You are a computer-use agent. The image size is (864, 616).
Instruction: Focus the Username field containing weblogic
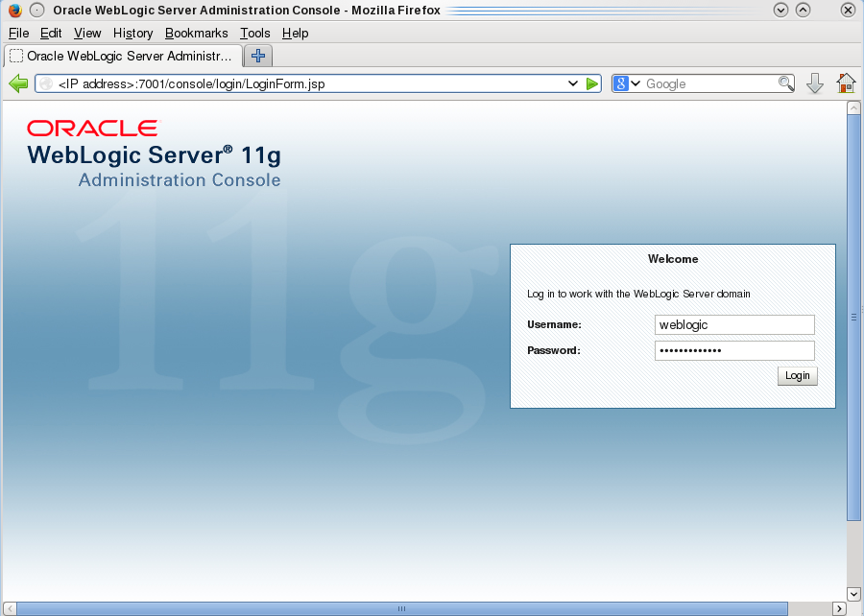734,324
